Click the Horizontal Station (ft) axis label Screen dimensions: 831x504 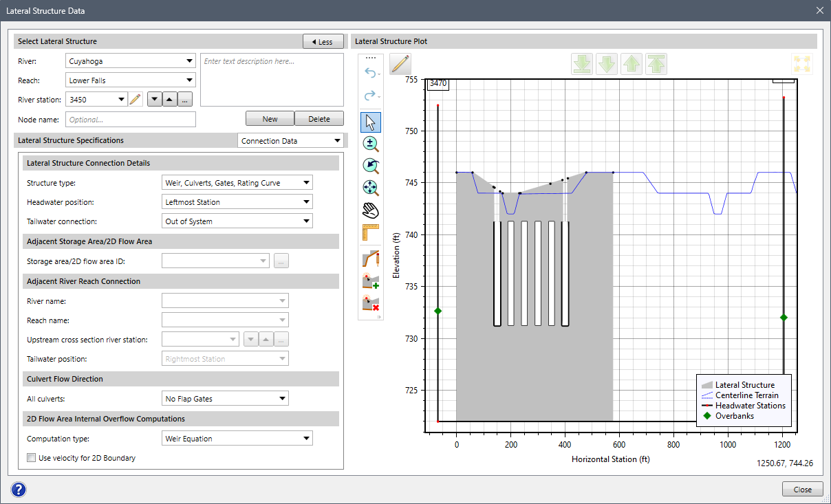click(610, 459)
